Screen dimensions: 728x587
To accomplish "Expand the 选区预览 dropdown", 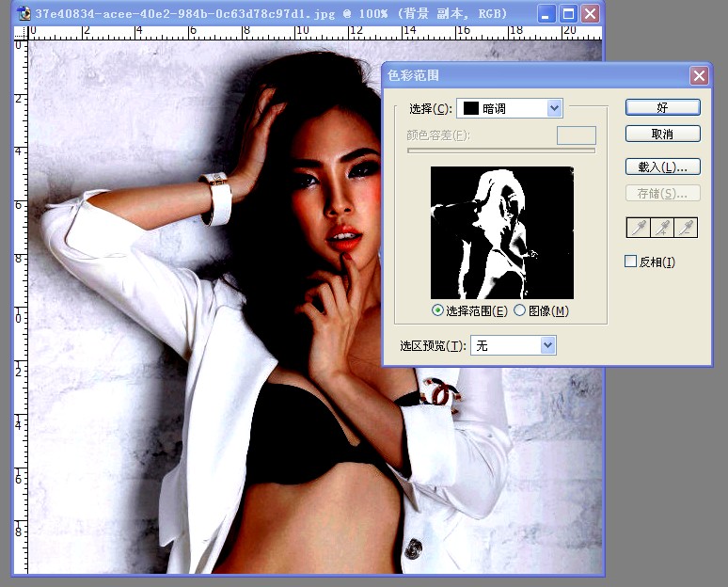I will (x=513, y=345).
